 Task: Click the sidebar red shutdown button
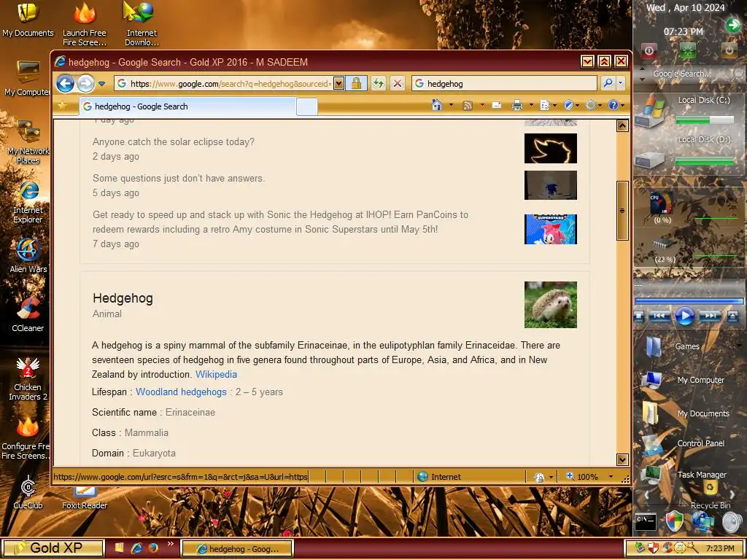click(649, 50)
